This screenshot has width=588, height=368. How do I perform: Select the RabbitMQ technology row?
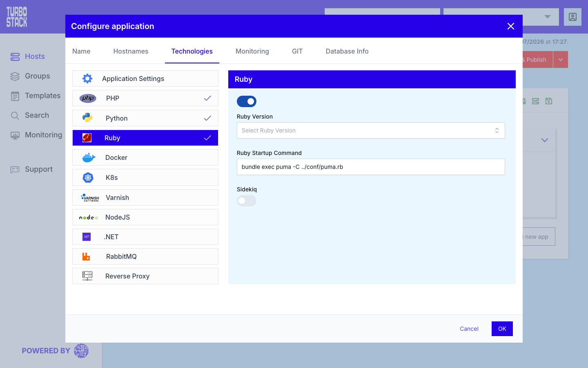point(145,256)
